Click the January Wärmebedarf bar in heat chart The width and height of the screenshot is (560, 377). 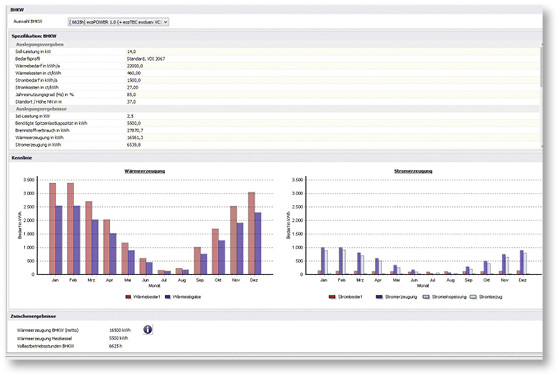52,229
